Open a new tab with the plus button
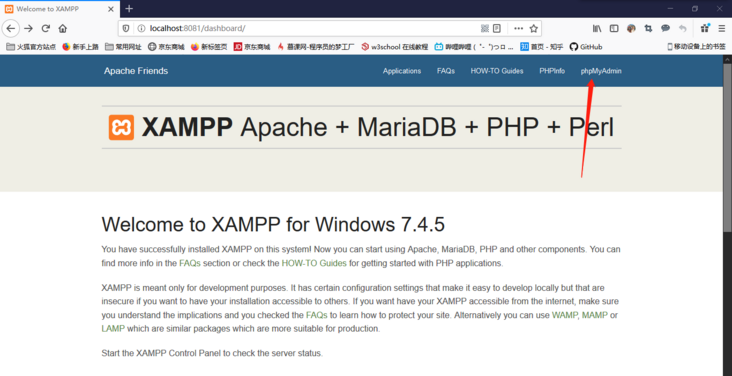 pos(129,8)
